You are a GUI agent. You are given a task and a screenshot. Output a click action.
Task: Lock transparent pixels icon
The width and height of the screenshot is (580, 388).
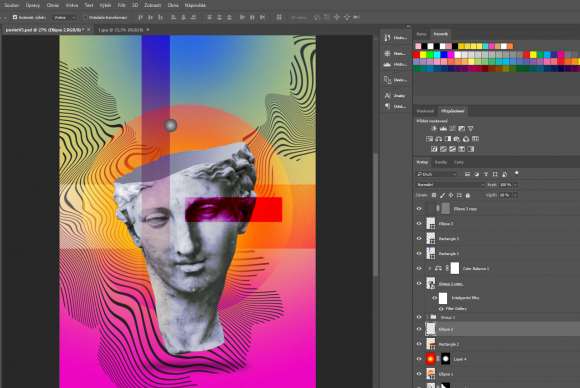[434, 195]
